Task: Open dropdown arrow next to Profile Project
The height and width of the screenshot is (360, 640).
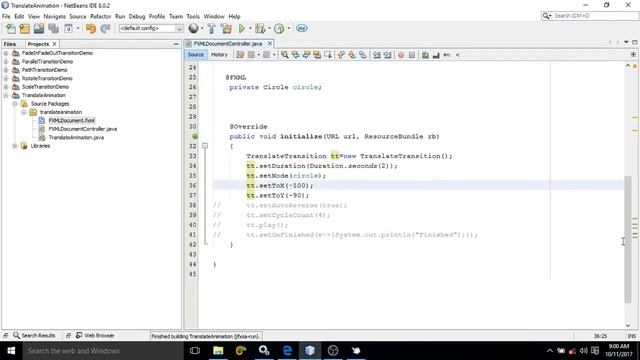Action: tap(289, 29)
